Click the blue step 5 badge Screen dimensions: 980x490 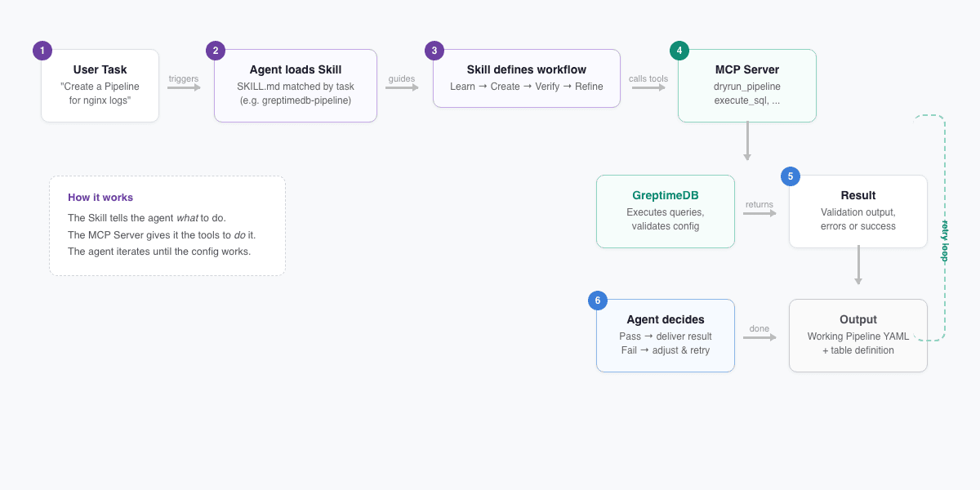pyautogui.click(x=791, y=176)
